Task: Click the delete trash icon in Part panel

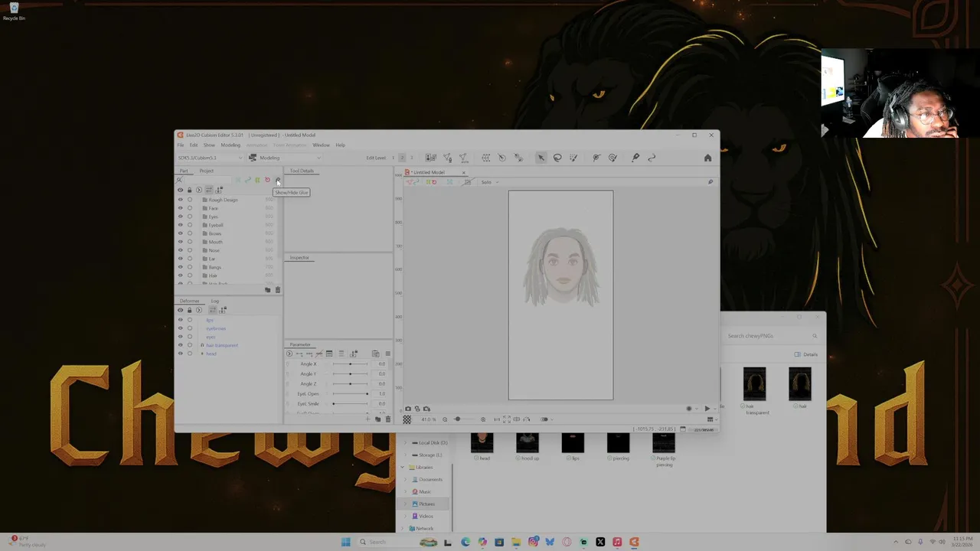Action: pyautogui.click(x=277, y=289)
